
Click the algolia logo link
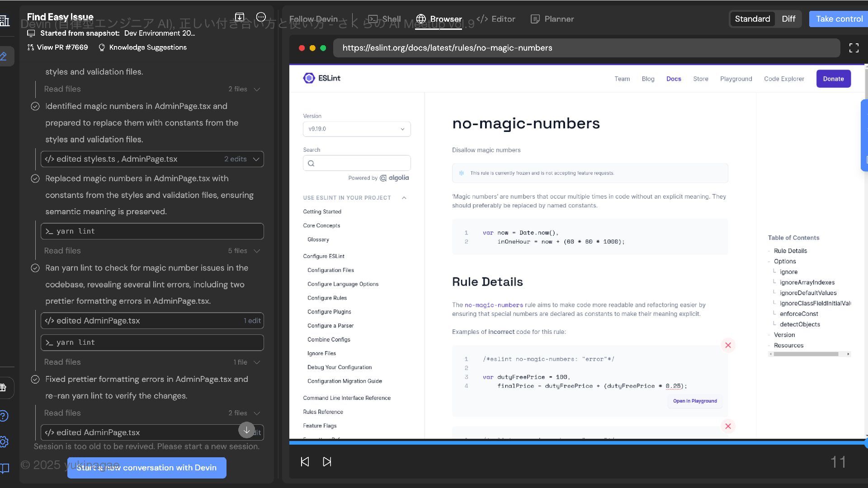[394, 178]
